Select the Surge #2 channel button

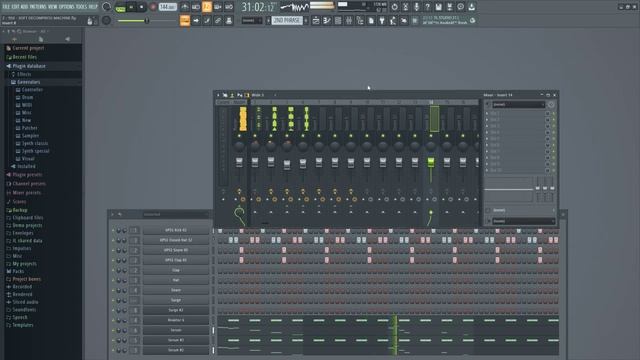click(176, 310)
